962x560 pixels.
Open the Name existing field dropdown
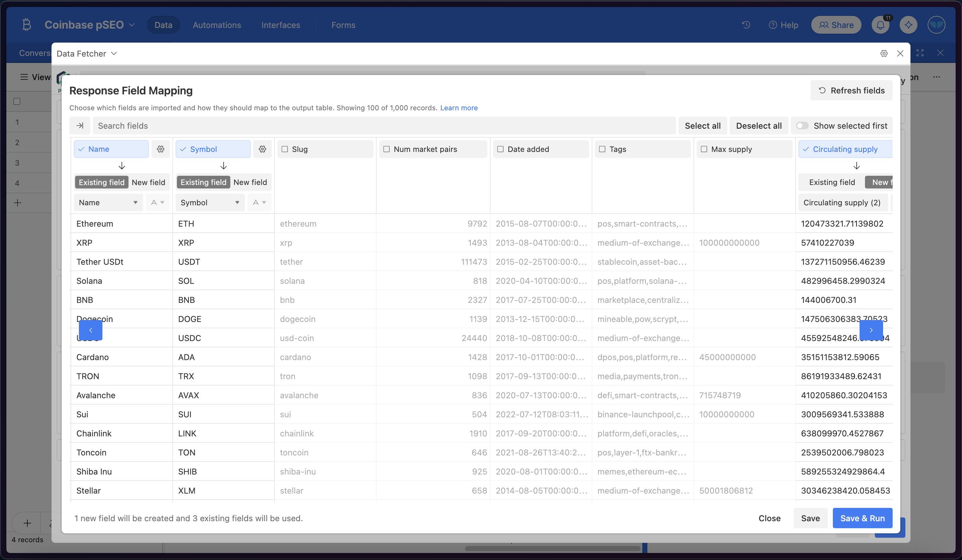[108, 202]
